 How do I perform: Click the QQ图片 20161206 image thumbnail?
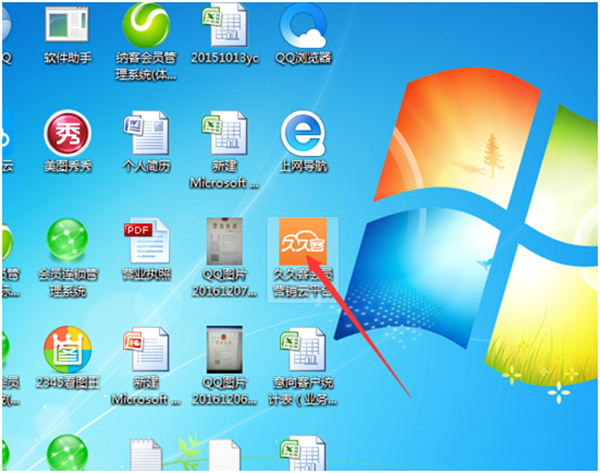[225, 351]
